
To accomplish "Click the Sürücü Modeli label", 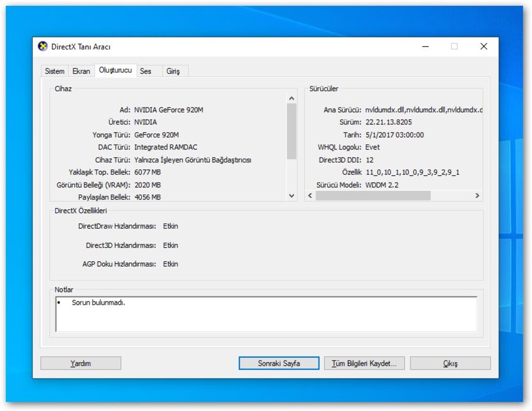I will coord(339,185).
